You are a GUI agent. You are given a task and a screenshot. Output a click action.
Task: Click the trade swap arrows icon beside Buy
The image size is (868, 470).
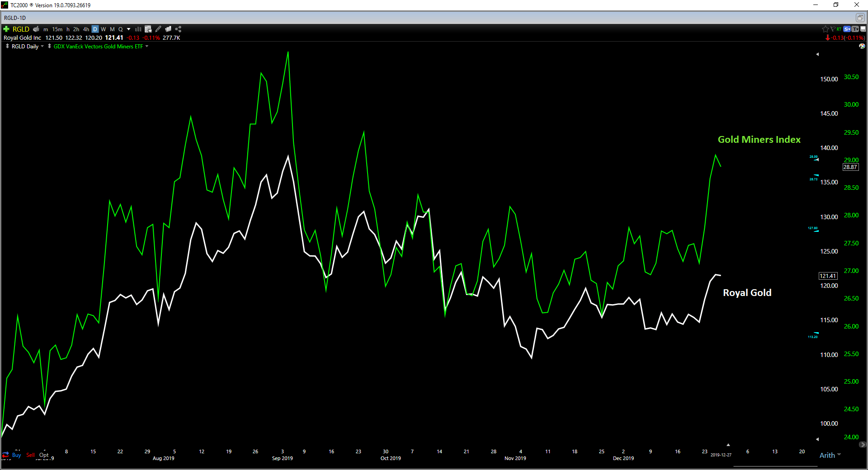[5, 455]
